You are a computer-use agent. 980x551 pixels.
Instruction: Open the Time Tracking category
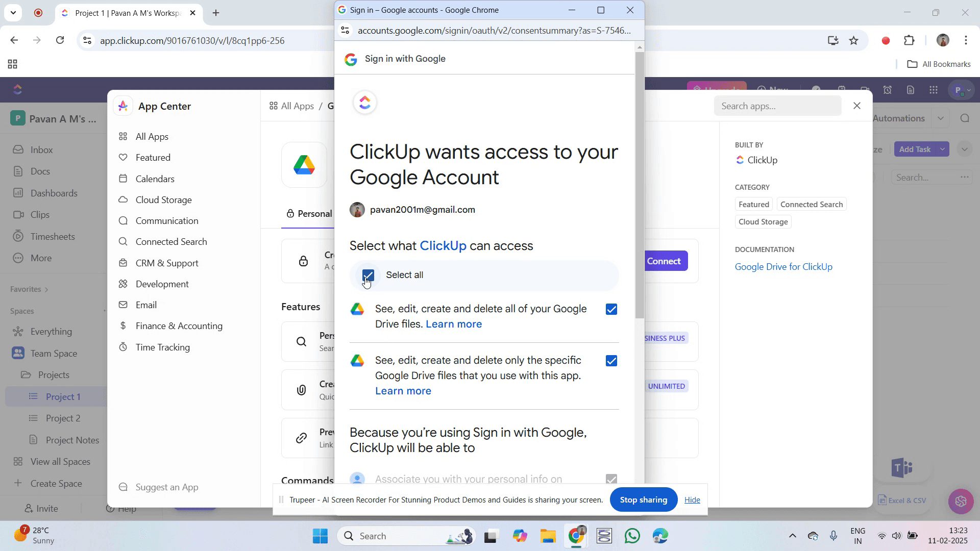[162, 347]
